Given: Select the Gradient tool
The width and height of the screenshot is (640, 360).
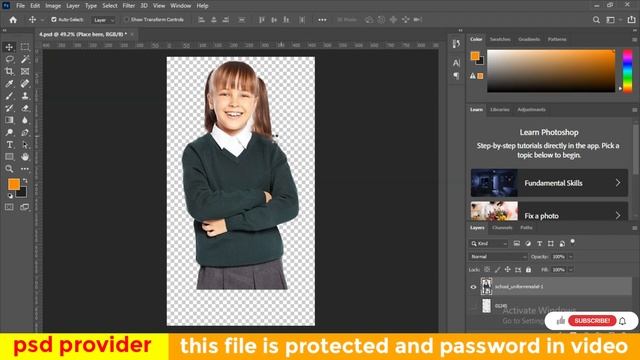Looking at the screenshot, I should tap(9, 120).
